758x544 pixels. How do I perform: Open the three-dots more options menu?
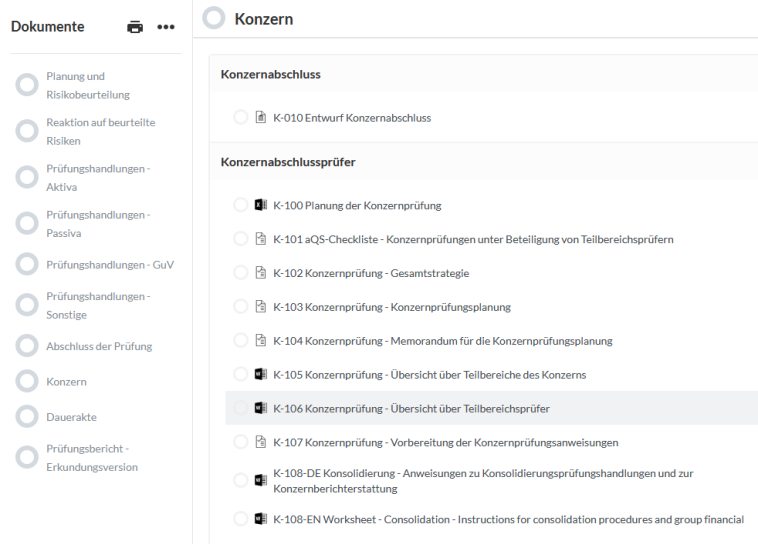tap(166, 27)
